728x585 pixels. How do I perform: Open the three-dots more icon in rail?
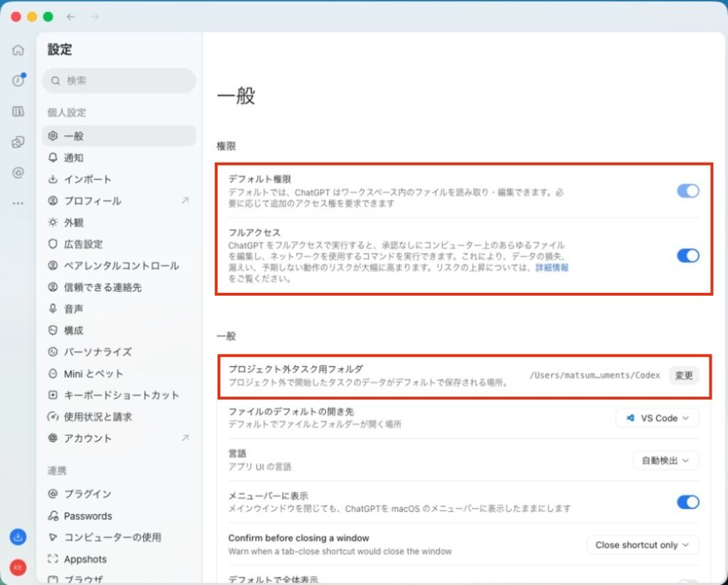tap(18, 203)
